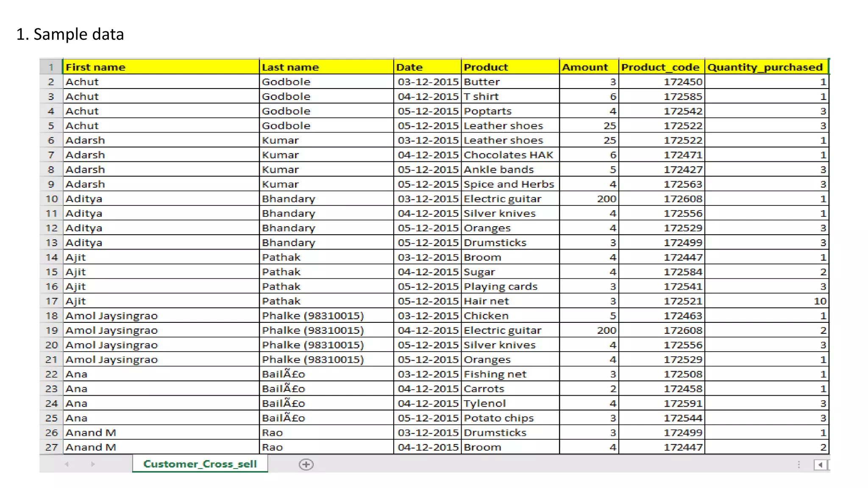Viewport: 868px width, 488px height.
Task: Click the Chocolates HAK cell
Action: (x=510, y=155)
